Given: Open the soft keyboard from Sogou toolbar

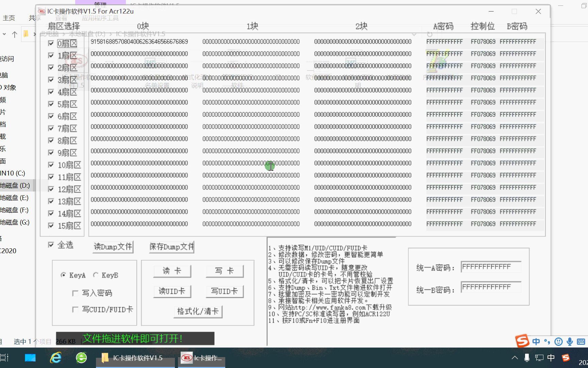Looking at the screenshot, I should pyautogui.click(x=581, y=342).
